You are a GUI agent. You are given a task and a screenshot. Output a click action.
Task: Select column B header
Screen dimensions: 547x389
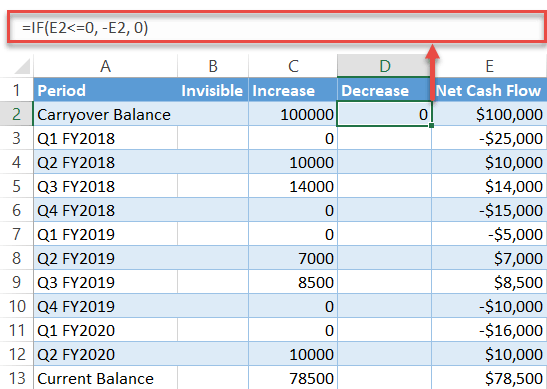point(213,66)
